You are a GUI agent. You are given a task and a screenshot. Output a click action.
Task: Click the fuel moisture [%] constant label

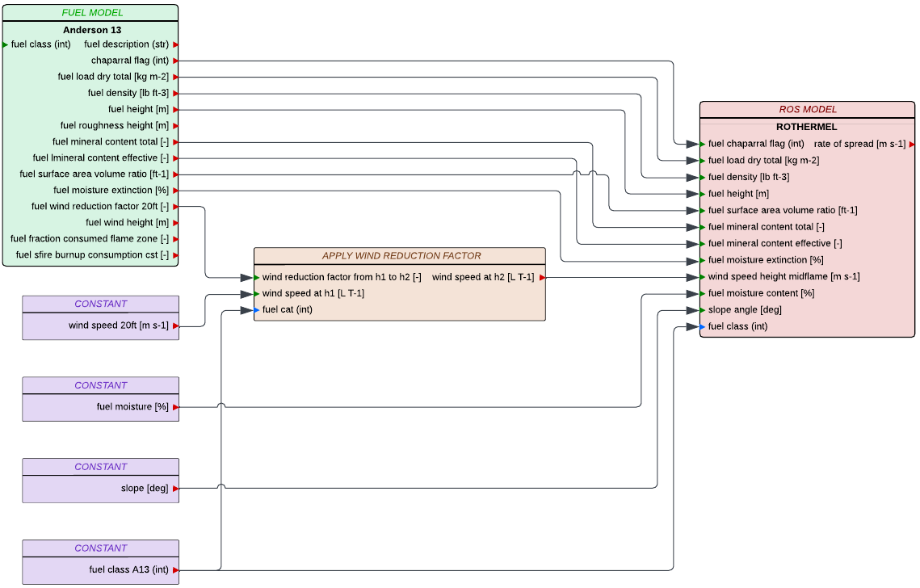pyautogui.click(x=132, y=406)
